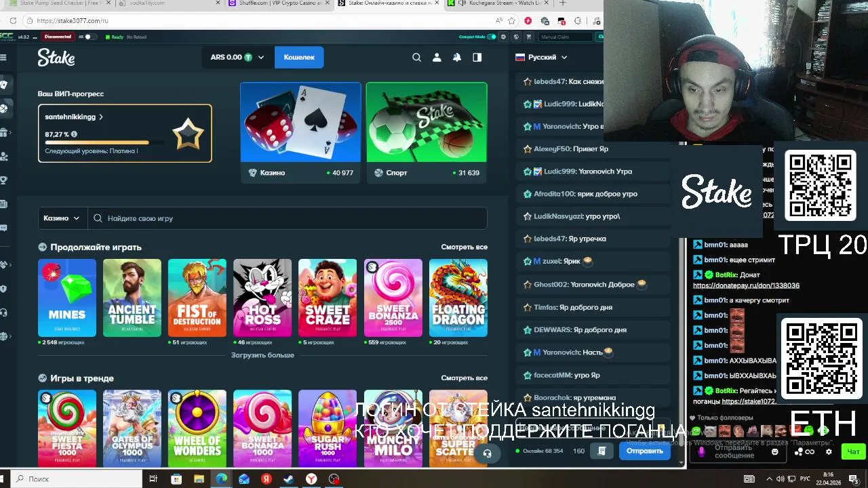Click the floating support headset button

[x=487, y=453]
